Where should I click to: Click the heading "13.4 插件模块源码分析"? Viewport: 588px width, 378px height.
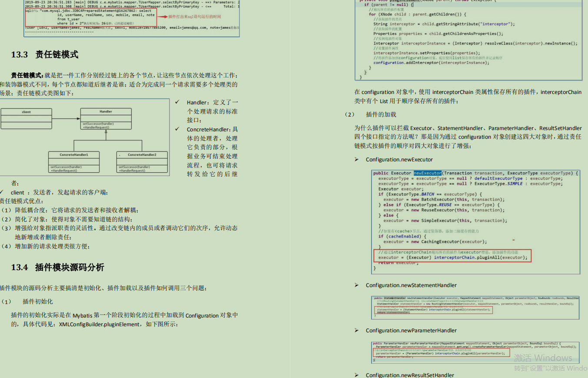pos(57,267)
